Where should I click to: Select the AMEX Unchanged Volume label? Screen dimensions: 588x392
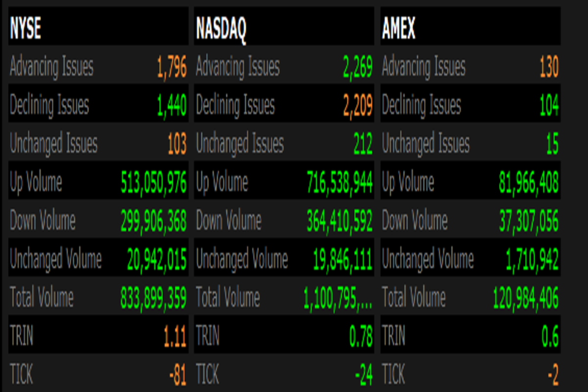428,259
